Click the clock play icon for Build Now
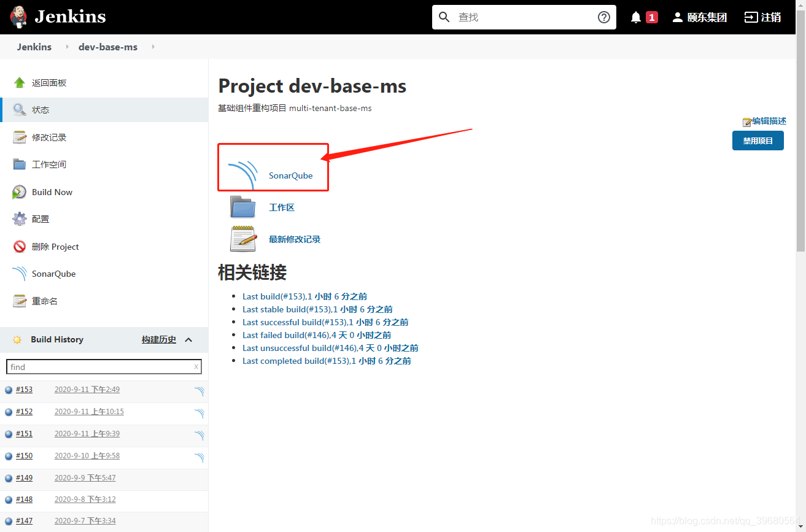Screen dimensions: 806x532 (x=20, y=192)
